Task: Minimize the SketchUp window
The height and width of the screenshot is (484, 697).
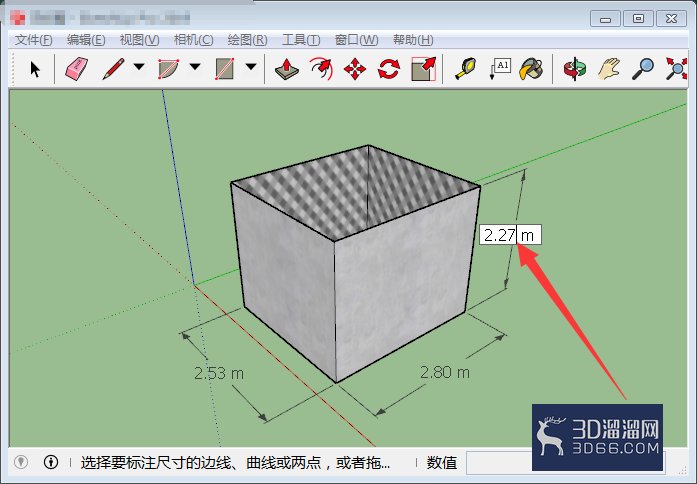Action: (x=605, y=19)
